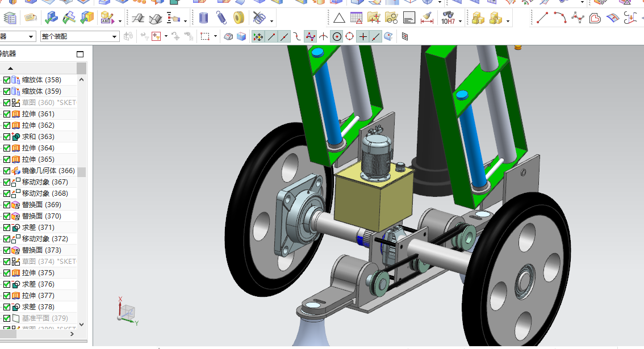The image size is (644, 349).
Task: Click the notes sheet icon
Action: point(409,18)
